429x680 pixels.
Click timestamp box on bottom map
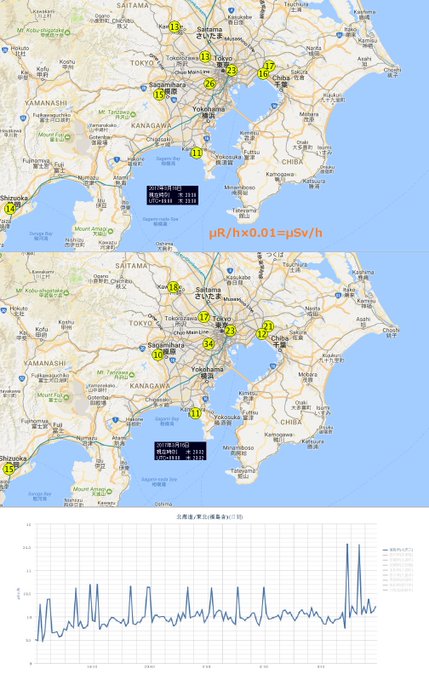tap(180, 451)
